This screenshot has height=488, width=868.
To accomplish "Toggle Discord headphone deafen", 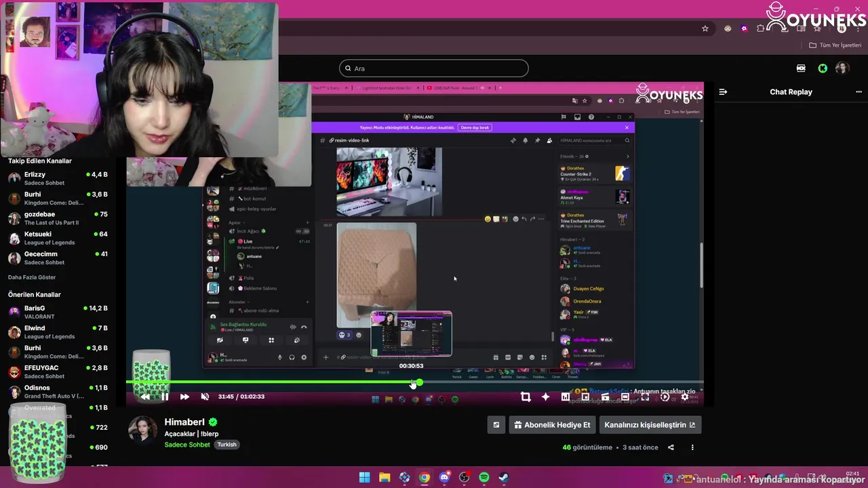I will point(292,357).
